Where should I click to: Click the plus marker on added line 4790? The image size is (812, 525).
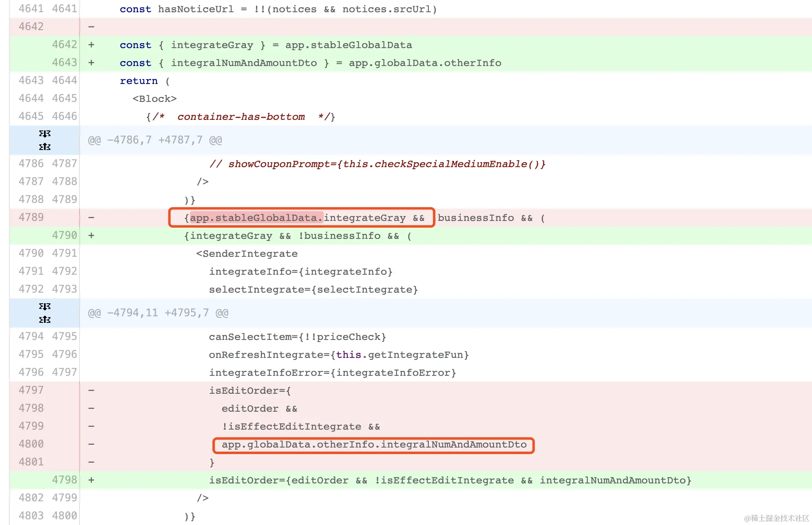(91, 236)
